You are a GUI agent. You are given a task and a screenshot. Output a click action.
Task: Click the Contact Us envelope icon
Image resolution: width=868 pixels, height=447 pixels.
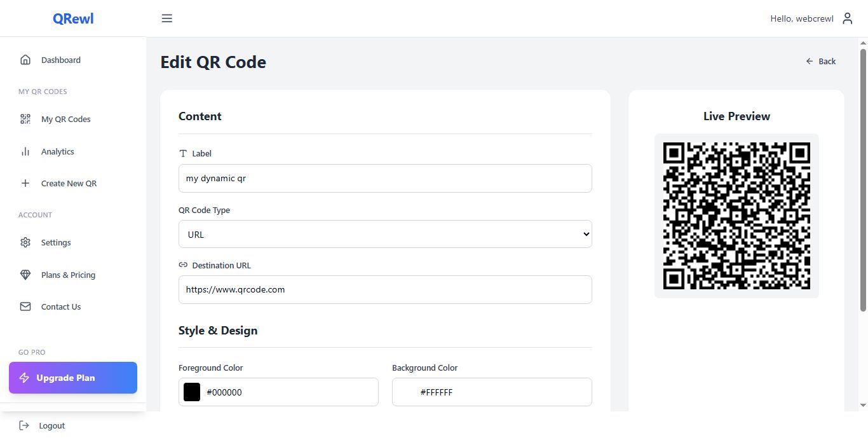click(x=25, y=306)
